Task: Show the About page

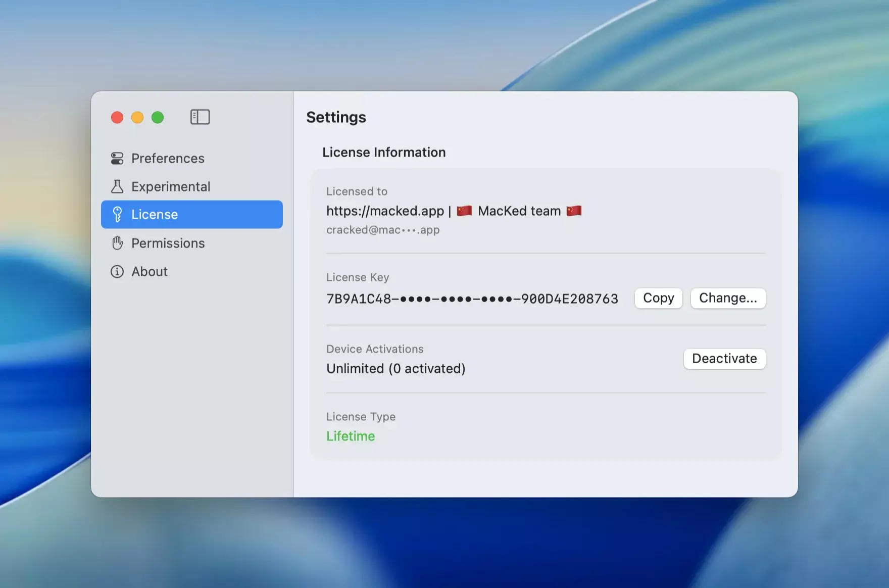Action: (192, 271)
